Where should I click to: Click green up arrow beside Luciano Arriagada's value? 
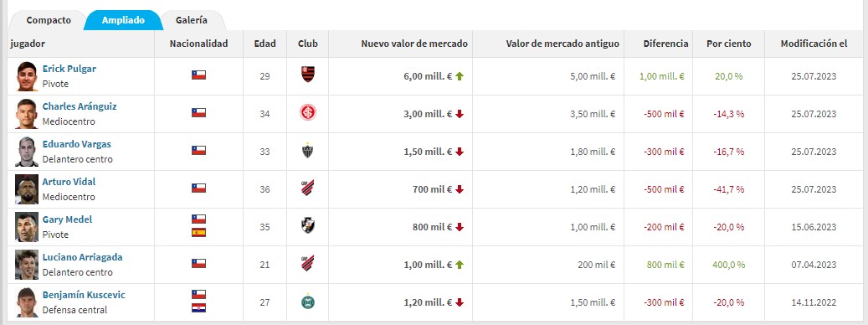pyautogui.click(x=459, y=265)
